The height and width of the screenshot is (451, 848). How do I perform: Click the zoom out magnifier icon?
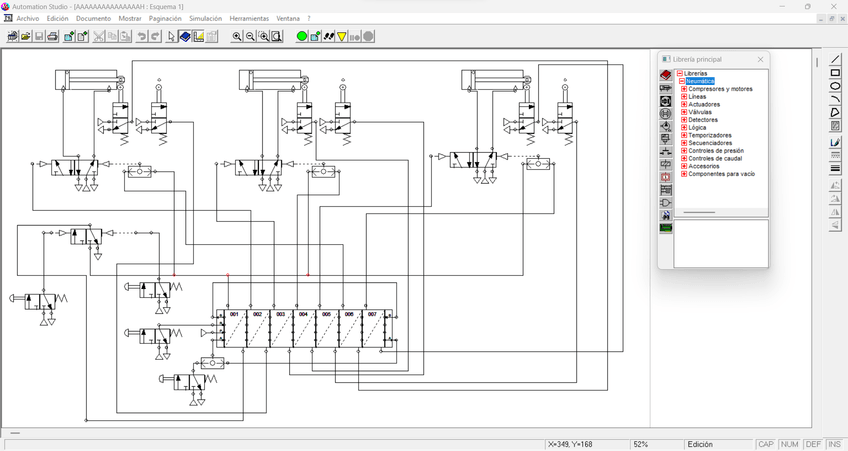pos(250,37)
